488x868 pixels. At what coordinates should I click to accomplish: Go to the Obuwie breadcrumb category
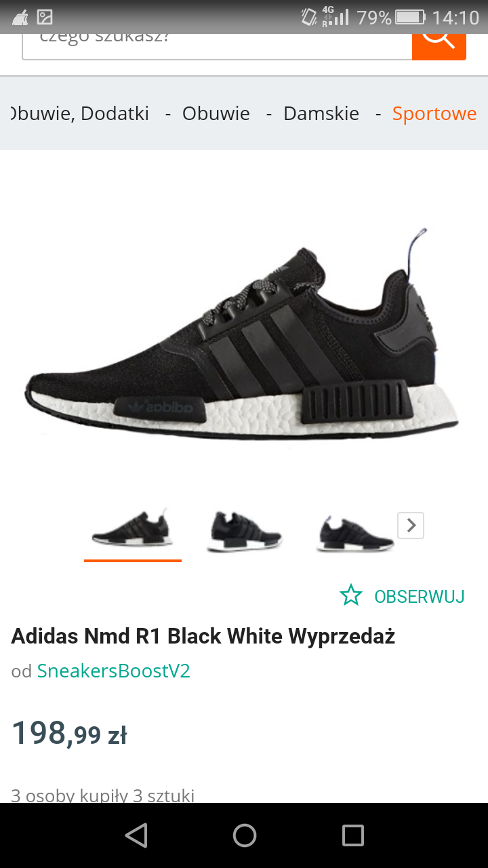point(216,113)
